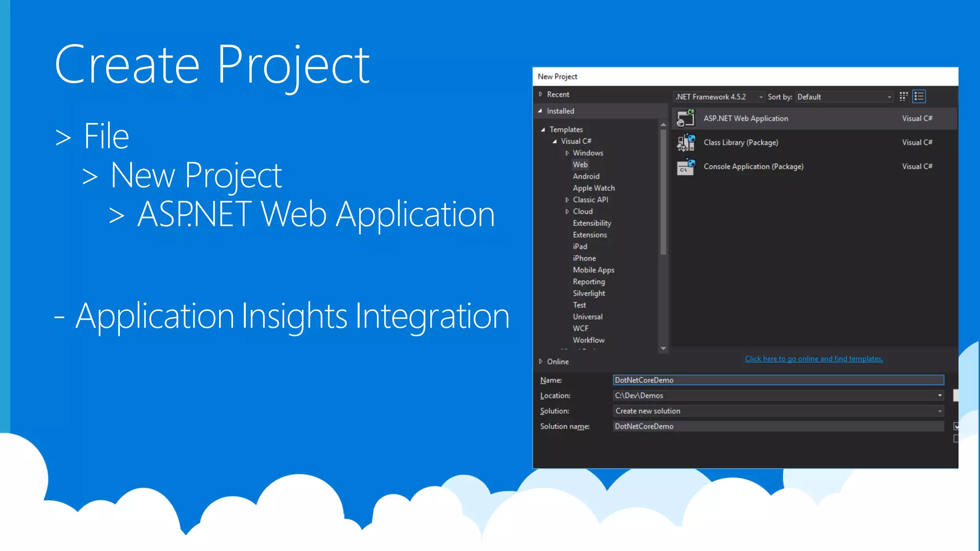Switch to small icons grid view
Screen dimensions: 980x551
coord(903,97)
